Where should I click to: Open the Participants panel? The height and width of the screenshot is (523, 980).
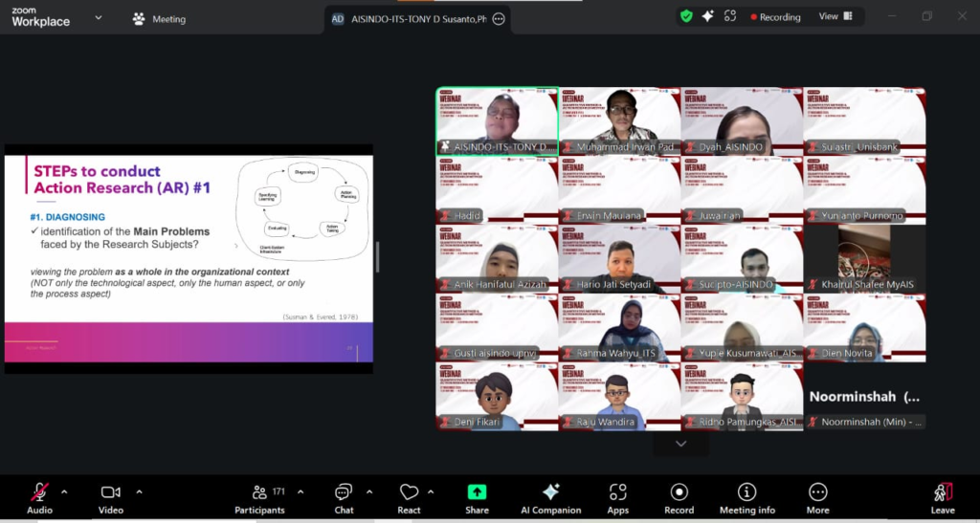[259, 492]
